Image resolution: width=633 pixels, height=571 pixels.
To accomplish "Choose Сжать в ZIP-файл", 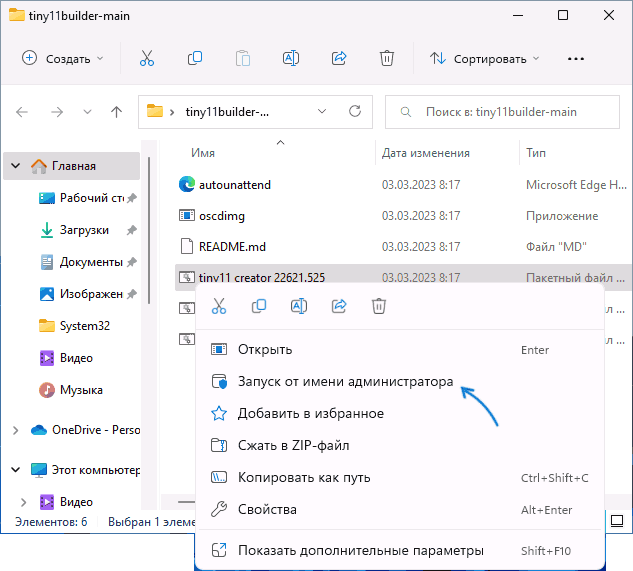I will [400, 445].
